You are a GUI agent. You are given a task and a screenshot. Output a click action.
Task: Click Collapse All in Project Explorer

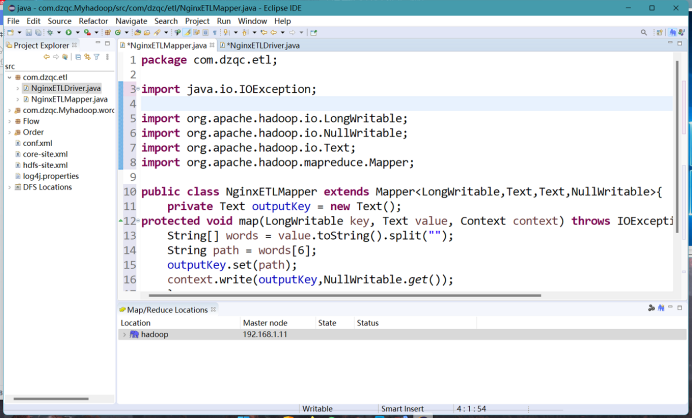tap(78, 57)
